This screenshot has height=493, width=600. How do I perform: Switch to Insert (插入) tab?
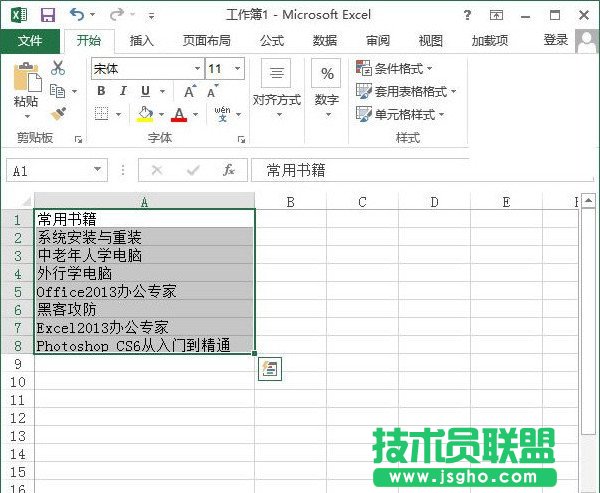pyautogui.click(x=142, y=41)
